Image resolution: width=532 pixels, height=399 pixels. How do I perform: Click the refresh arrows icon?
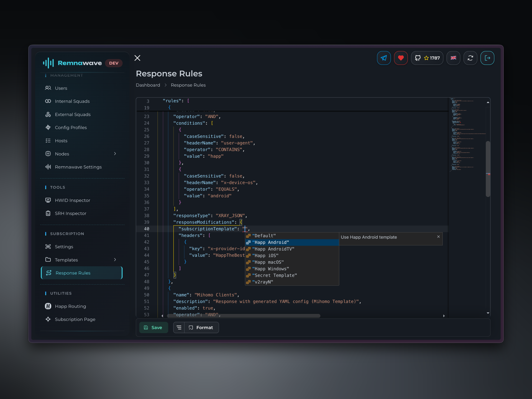click(x=470, y=58)
